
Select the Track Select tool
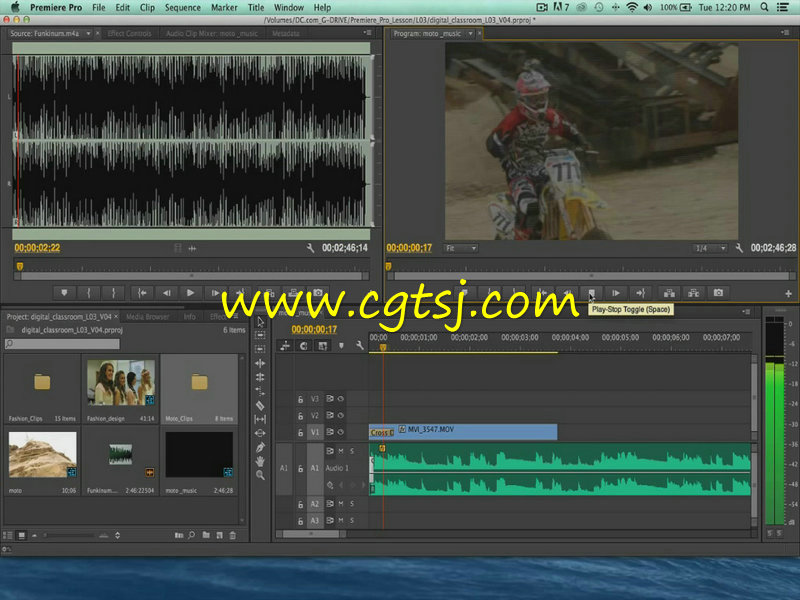pyautogui.click(x=260, y=336)
